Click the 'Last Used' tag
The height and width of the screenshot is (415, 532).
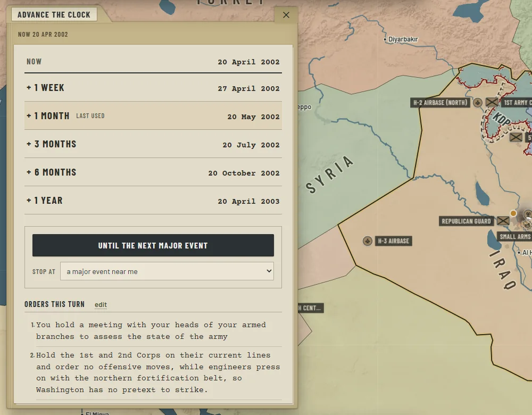pos(90,115)
